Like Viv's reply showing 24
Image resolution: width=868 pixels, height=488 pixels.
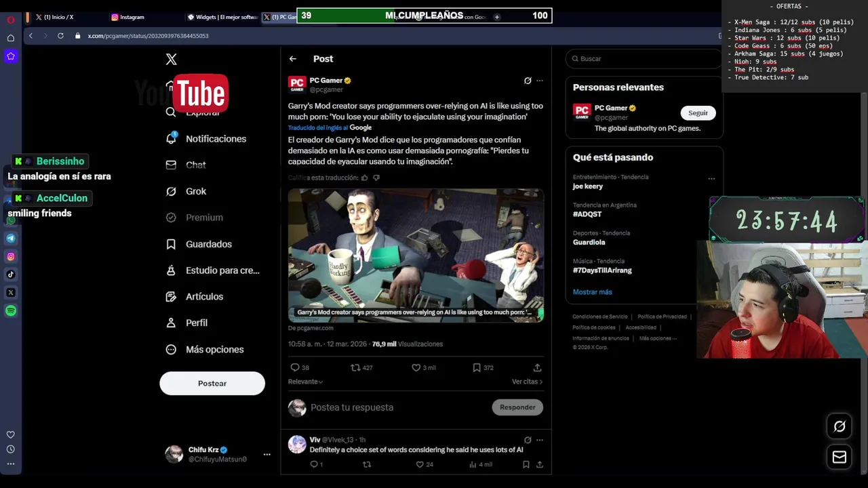click(419, 464)
